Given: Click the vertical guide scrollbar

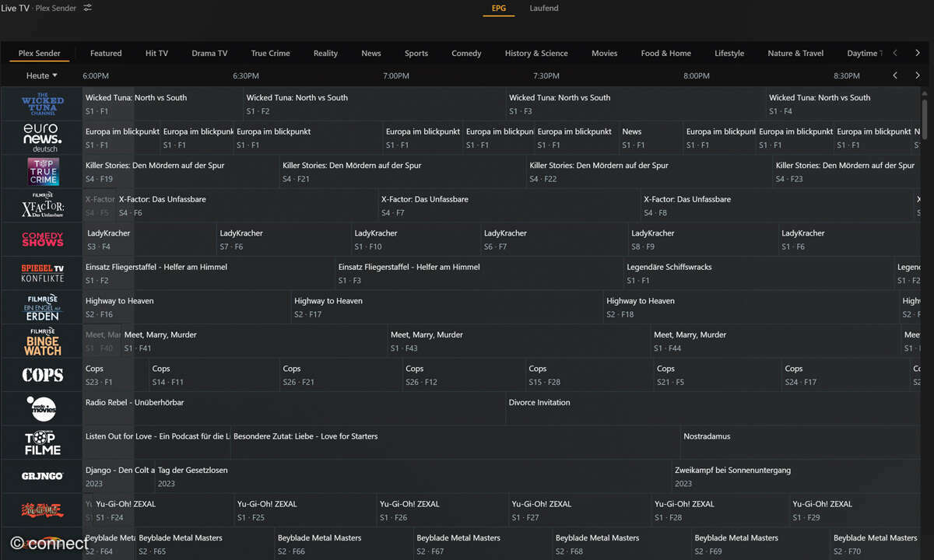Looking at the screenshot, I should [x=925, y=121].
